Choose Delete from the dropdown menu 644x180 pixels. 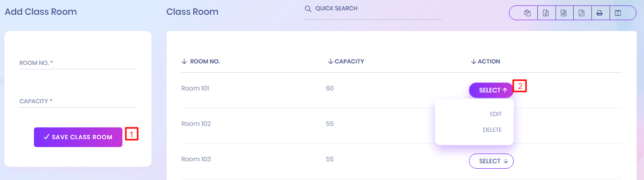coord(492,130)
